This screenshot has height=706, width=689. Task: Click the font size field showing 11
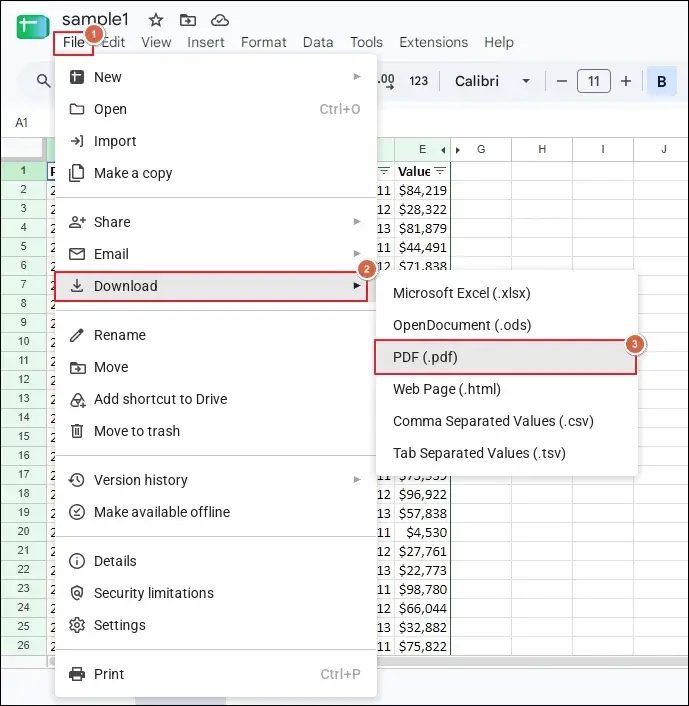pyautogui.click(x=594, y=81)
